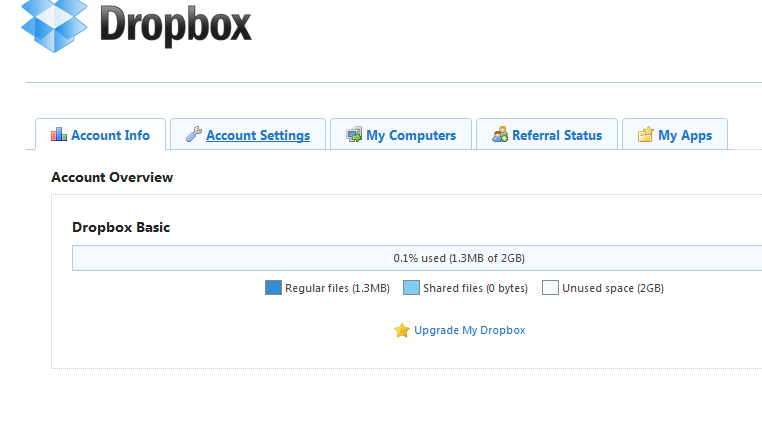Click the '0.1% used (1.3MB of 2GB)' text
The width and height of the screenshot is (762, 437).
(459, 258)
